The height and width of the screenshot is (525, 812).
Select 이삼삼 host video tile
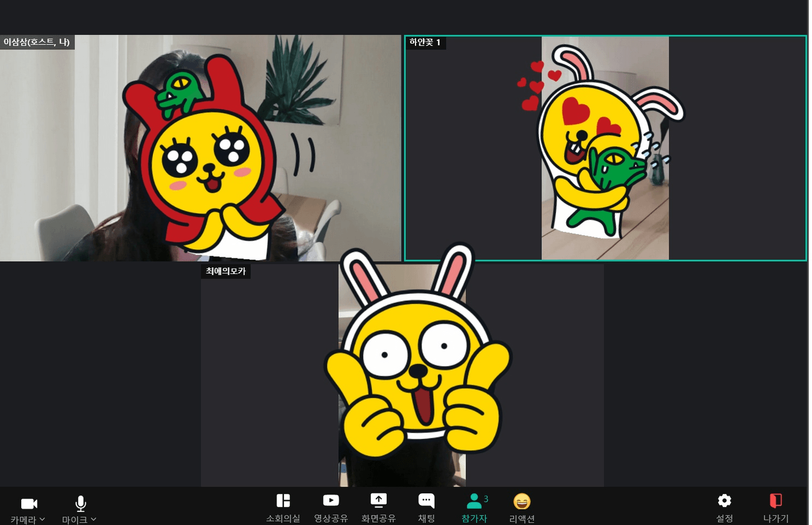point(201,148)
